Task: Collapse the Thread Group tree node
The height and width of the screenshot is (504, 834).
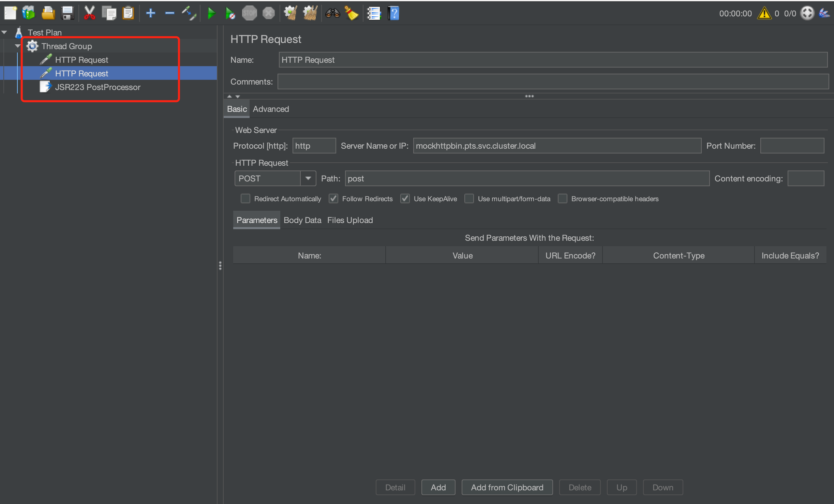Action: (x=18, y=46)
